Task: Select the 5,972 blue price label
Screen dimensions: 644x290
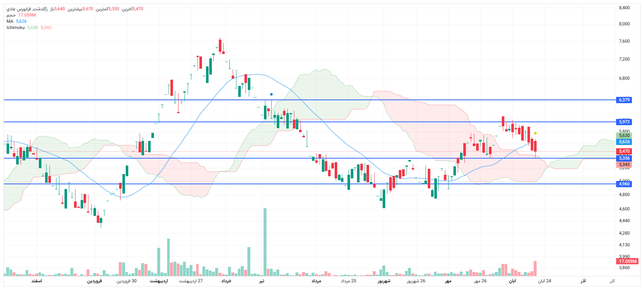Action: coord(624,122)
